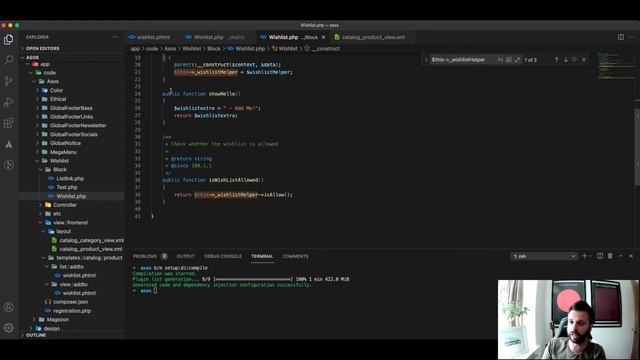
Task: Toggle Match Whole Word in find widget
Action: coord(509,60)
